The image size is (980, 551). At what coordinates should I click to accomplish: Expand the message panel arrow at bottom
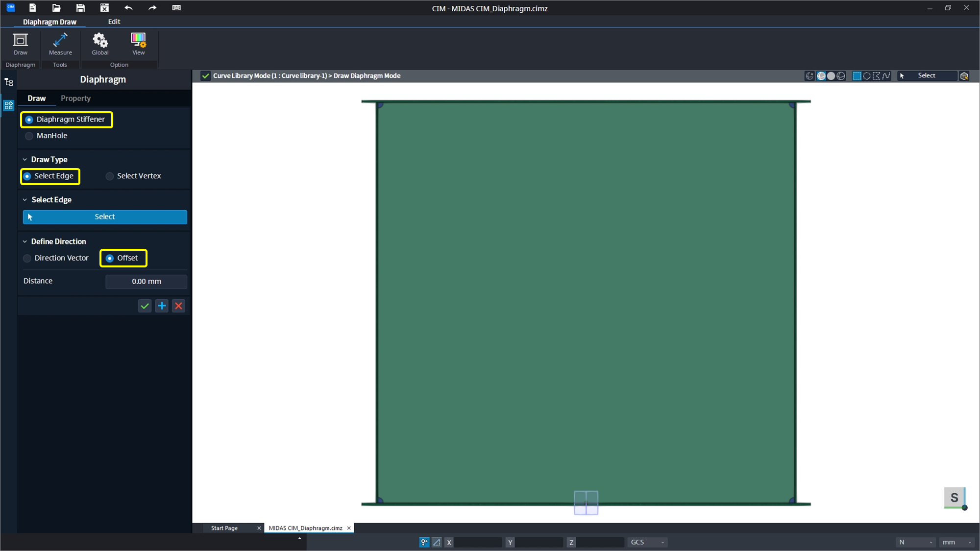click(x=299, y=538)
